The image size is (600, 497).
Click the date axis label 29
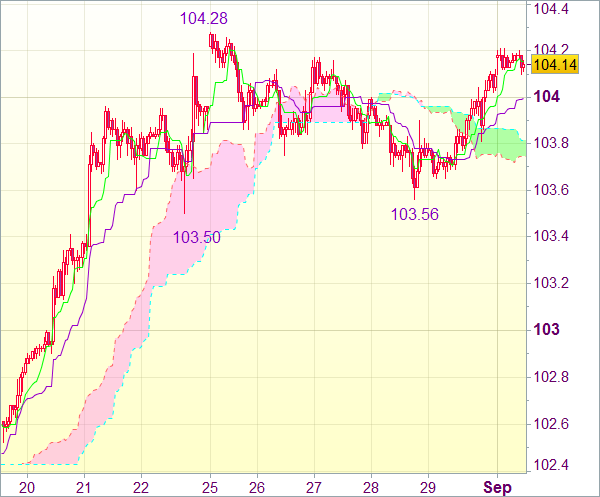tap(428, 488)
